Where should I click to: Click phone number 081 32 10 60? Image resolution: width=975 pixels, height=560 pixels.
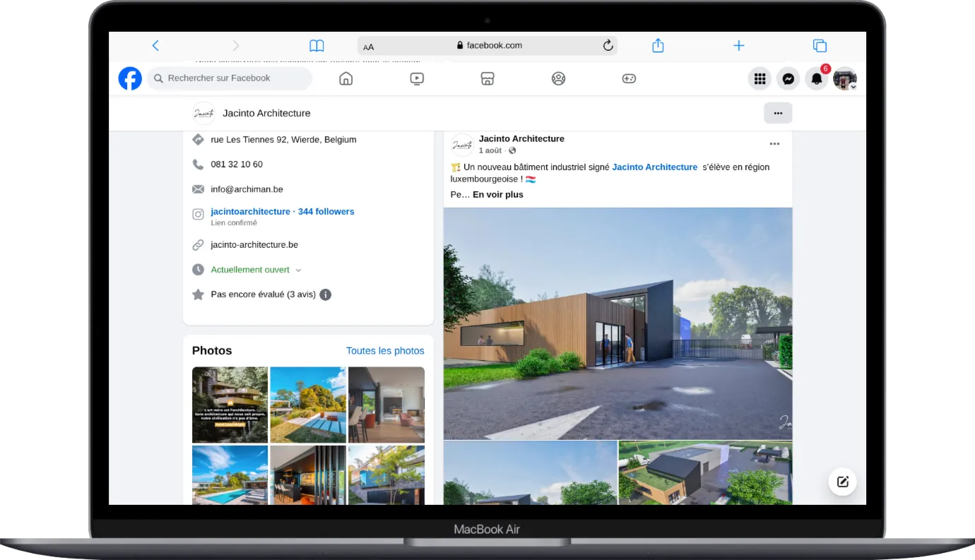[x=237, y=165]
